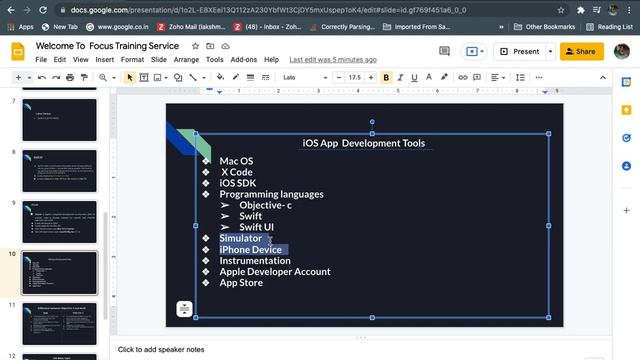Open the Add-ons menu
Image resolution: width=640 pixels, height=360 pixels.
[244, 60]
